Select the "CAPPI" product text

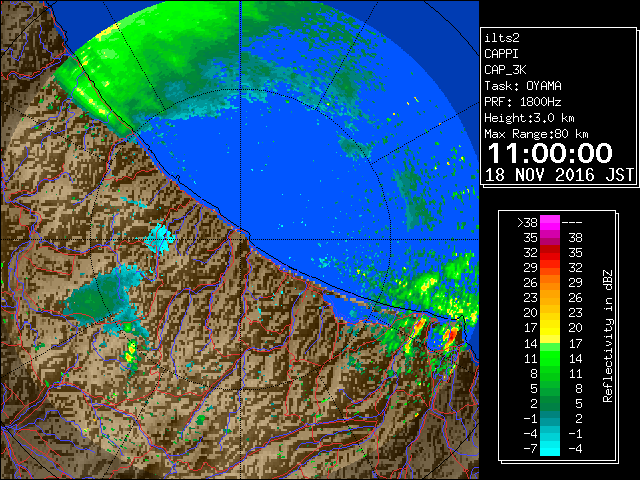(x=501, y=54)
